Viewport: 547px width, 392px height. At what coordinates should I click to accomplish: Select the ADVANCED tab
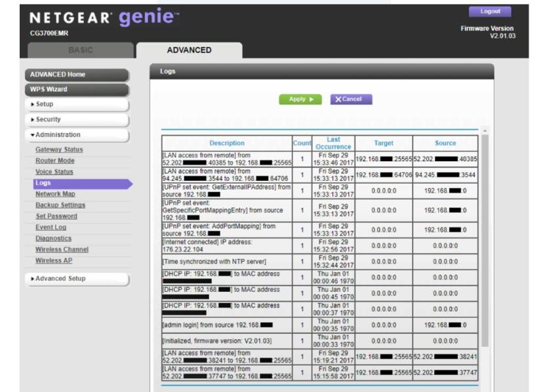click(x=189, y=50)
